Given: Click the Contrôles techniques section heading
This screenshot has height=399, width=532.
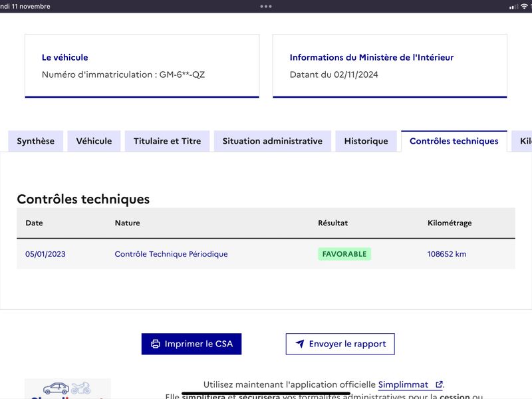Looking at the screenshot, I should 83,199.
